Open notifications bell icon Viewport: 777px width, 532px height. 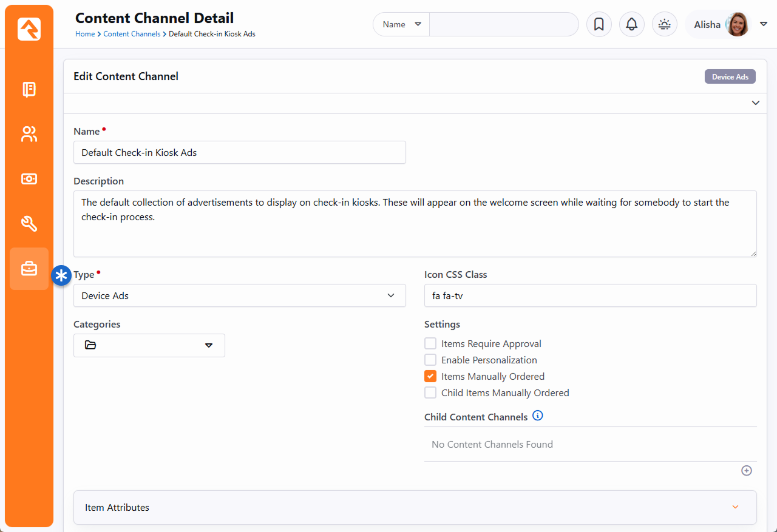coord(631,24)
